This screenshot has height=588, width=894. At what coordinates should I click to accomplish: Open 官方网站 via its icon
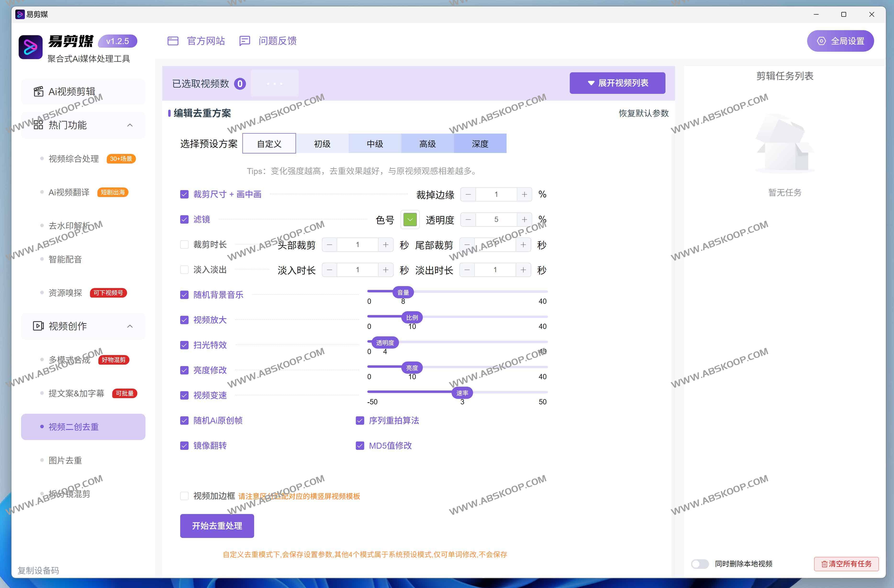click(173, 40)
